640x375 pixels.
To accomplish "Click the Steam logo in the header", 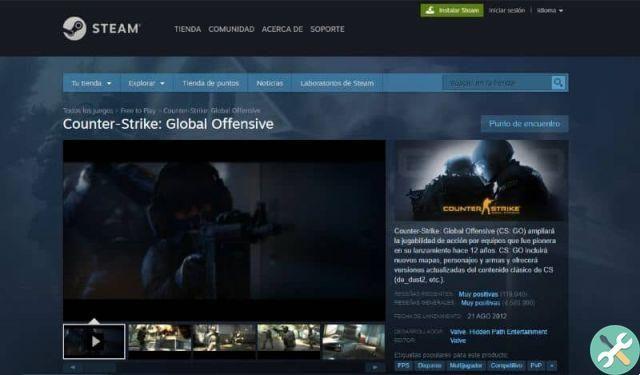I will click(101, 29).
